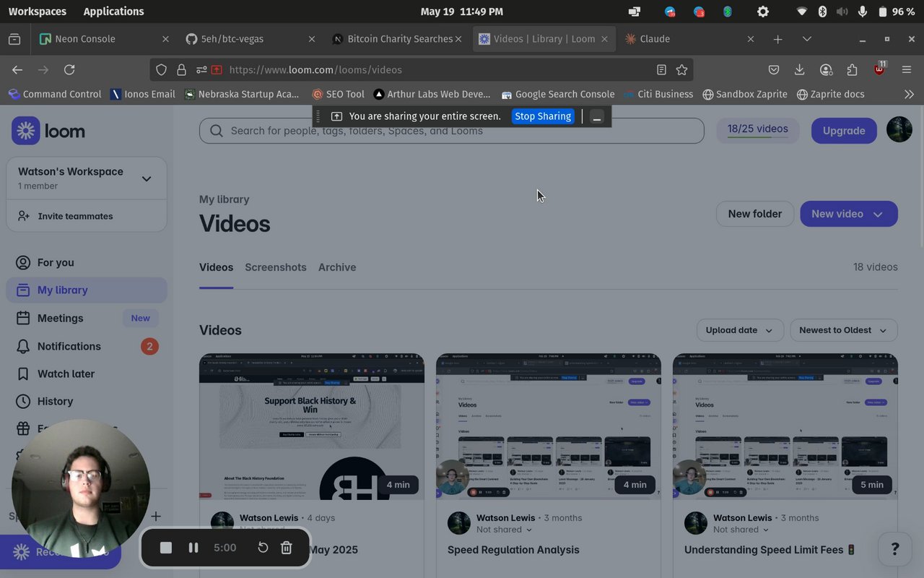
Task: Expand Not shared on Speed Regulation Analysis
Action: (x=504, y=530)
